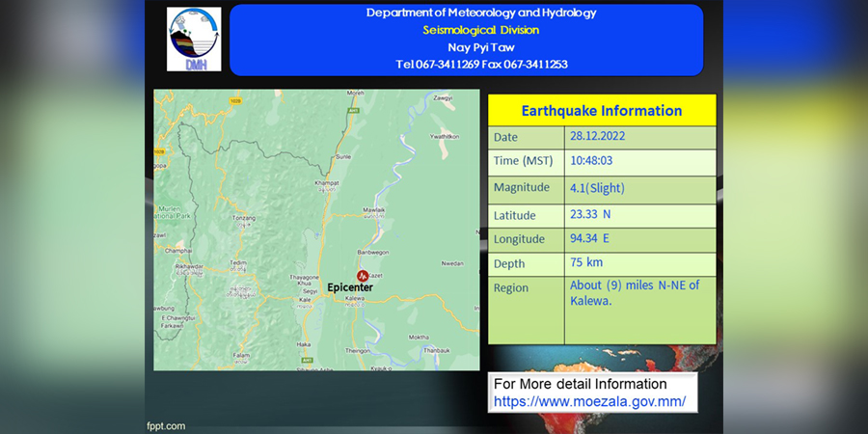Click the AH1 highway badge near Moreh
The height and width of the screenshot is (434, 868).
[351, 110]
